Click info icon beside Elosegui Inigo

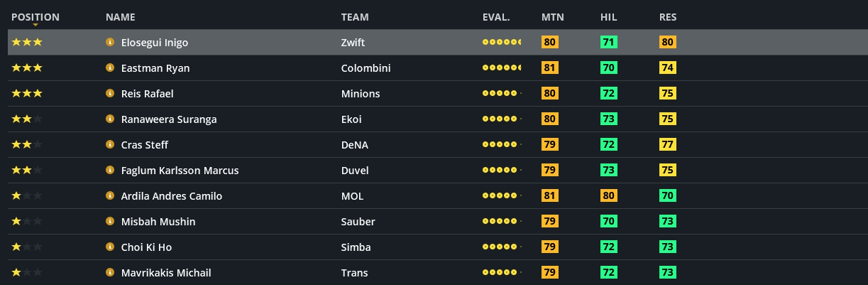110,43
